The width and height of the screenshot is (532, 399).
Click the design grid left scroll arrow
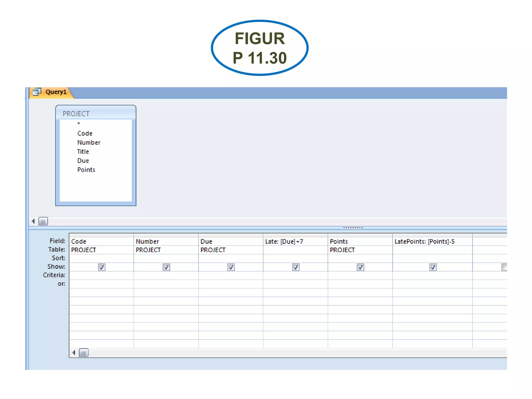point(74,353)
